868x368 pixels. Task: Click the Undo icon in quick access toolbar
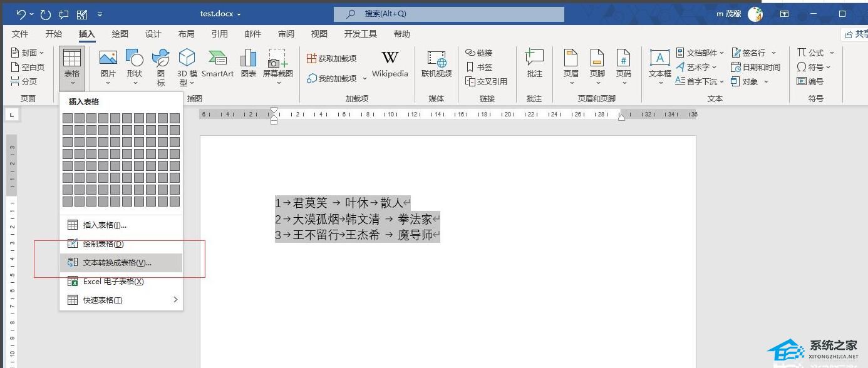click(21, 14)
